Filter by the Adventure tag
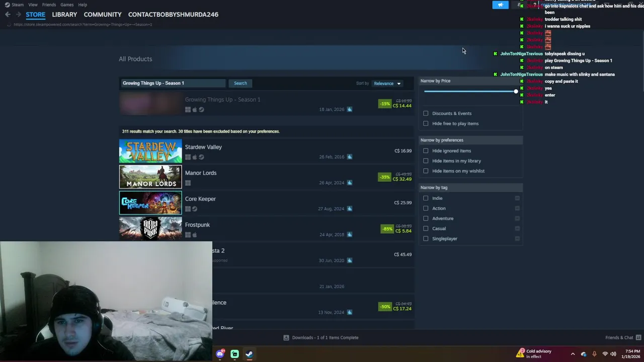The image size is (644, 362). tap(426, 218)
